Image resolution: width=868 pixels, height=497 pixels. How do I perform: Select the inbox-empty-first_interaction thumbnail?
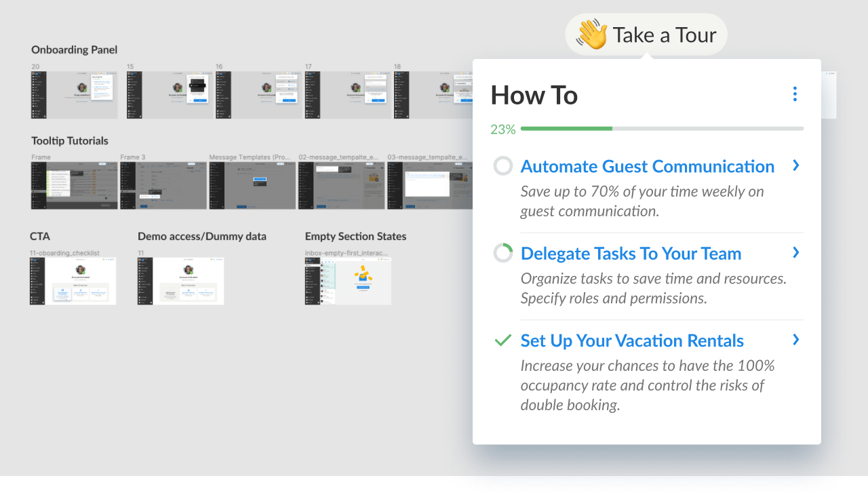pyautogui.click(x=348, y=281)
